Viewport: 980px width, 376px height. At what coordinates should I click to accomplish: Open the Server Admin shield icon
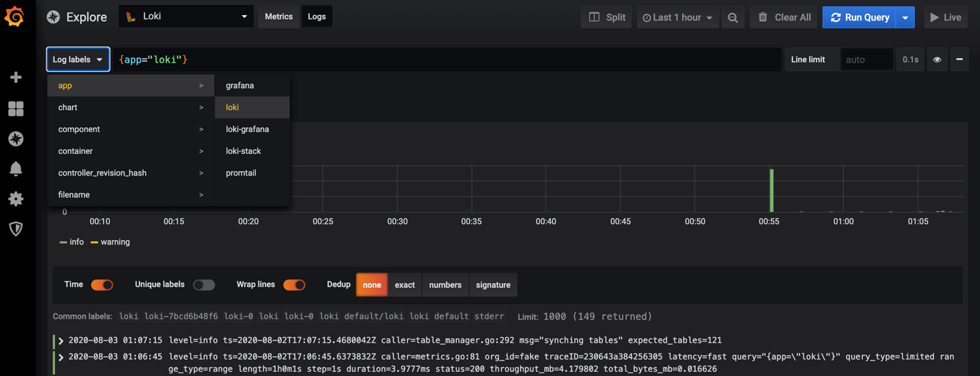16,229
